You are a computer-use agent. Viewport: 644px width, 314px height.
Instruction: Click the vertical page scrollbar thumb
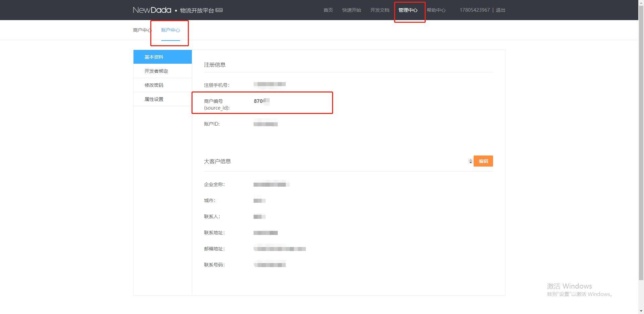(x=641, y=142)
